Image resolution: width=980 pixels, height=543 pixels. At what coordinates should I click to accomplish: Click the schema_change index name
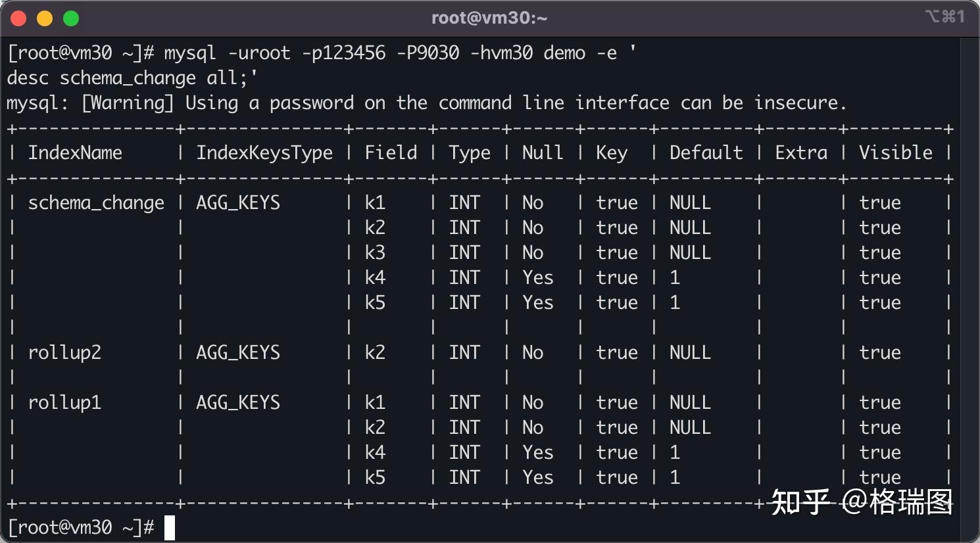(96, 203)
